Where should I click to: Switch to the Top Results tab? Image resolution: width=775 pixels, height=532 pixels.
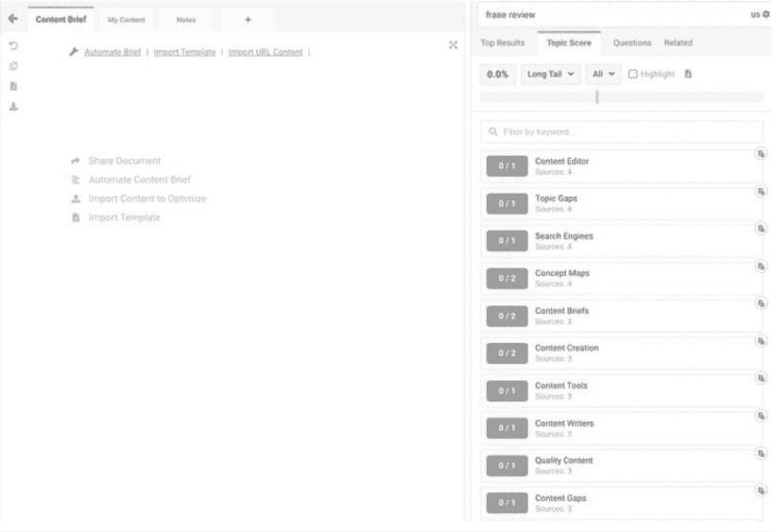coord(503,43)
